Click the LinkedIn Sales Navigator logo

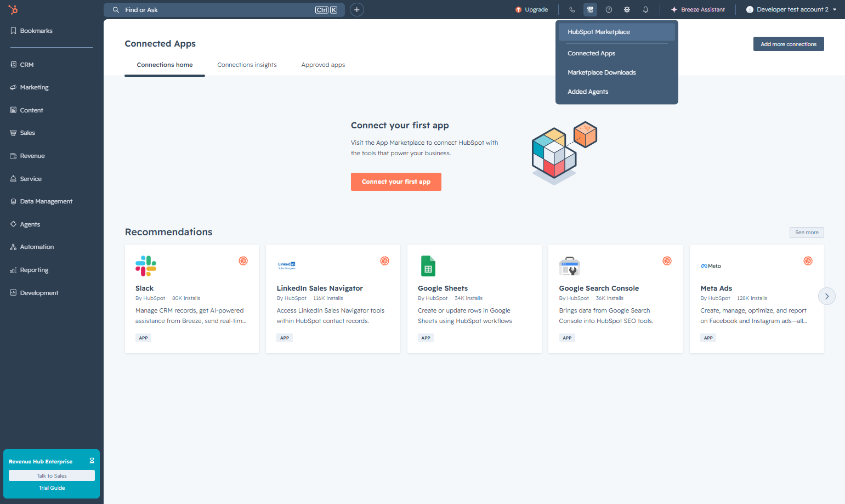click(287, 266)
